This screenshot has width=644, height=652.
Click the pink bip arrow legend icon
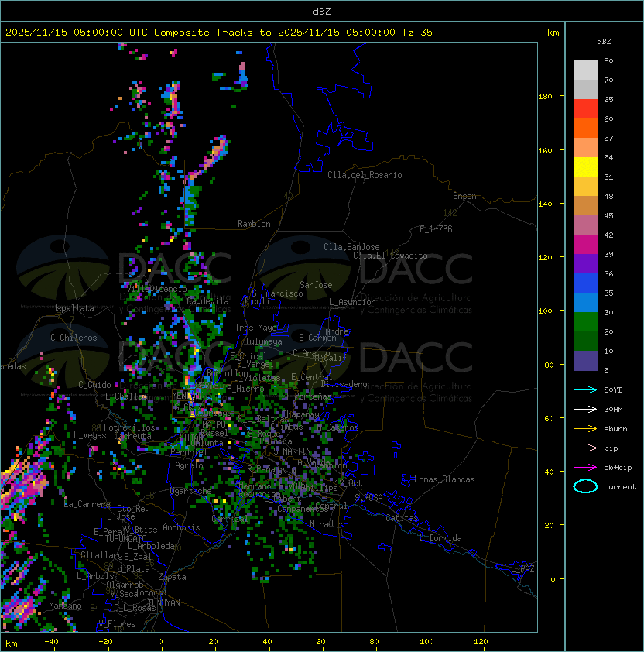585,448
